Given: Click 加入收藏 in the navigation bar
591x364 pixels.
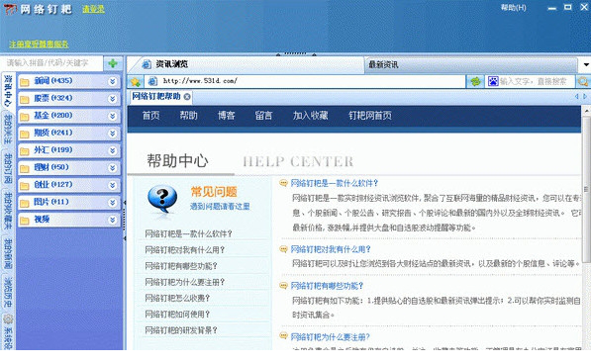Looking at the screenshot, I should (x=311, y=115).
